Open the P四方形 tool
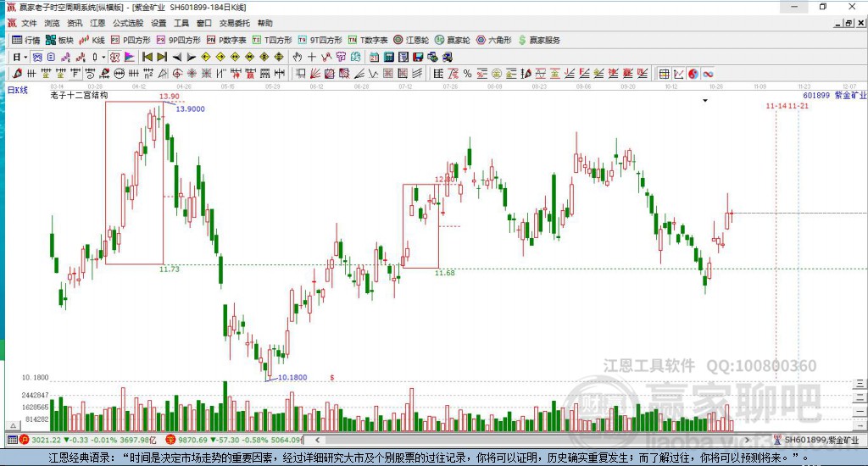Image resolution: width=868 pixels, height=466 pixels. click(x=131, y=40)
